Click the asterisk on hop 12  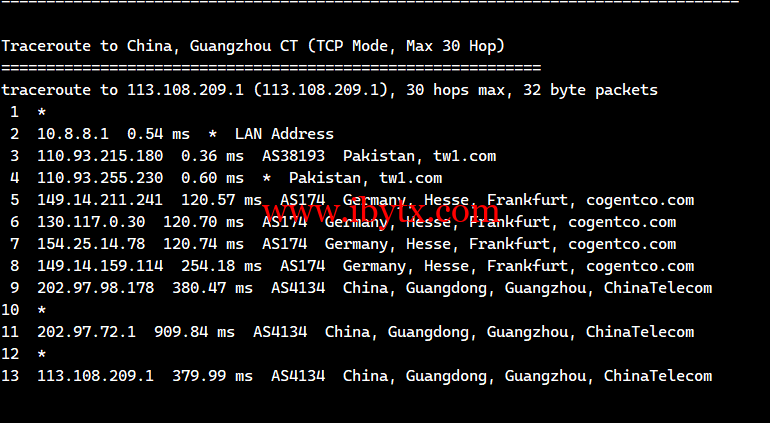[42, 354]
